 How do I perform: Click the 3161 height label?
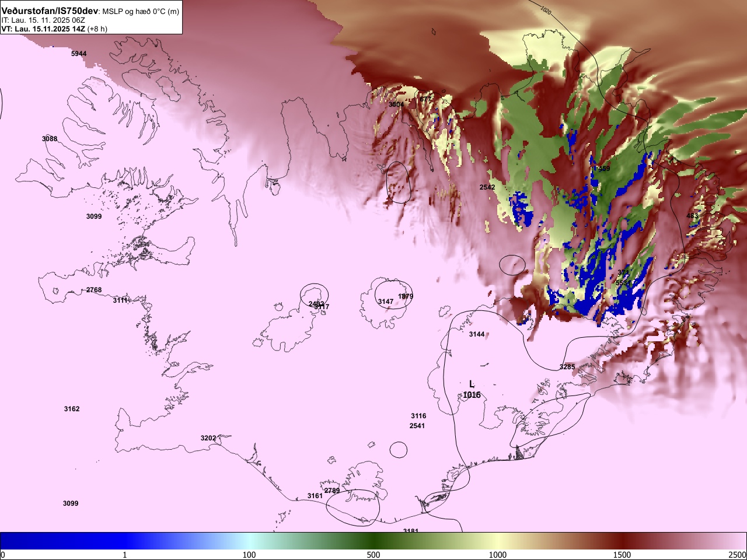point(315,496)
